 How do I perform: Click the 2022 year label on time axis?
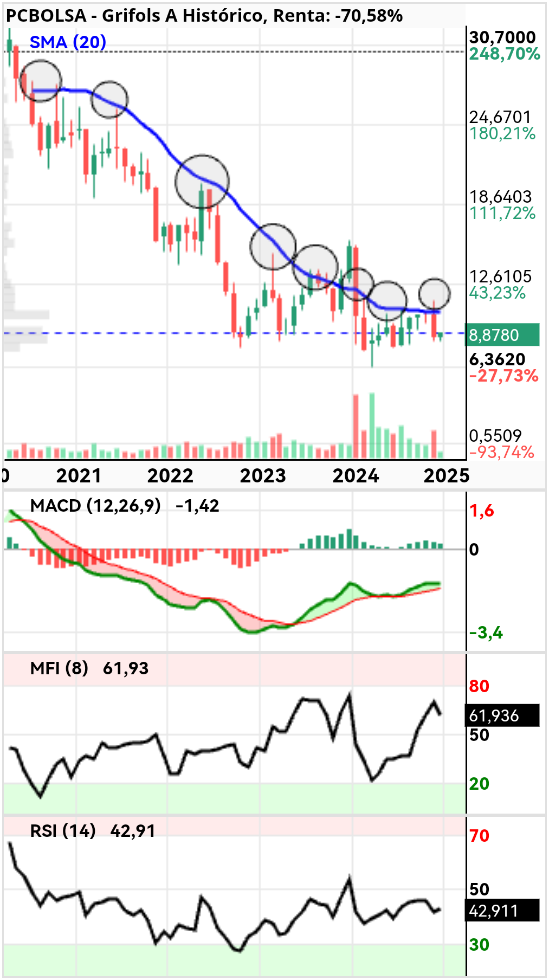[170, 476]
